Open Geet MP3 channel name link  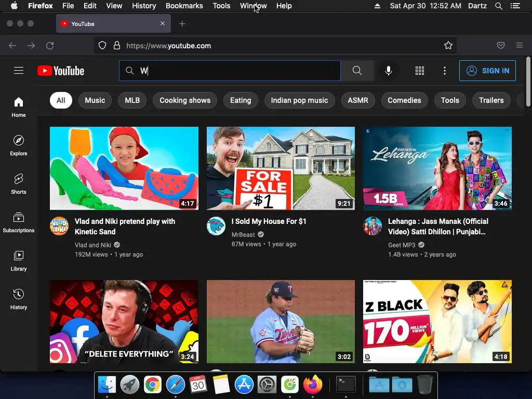[x=402, y=245]
